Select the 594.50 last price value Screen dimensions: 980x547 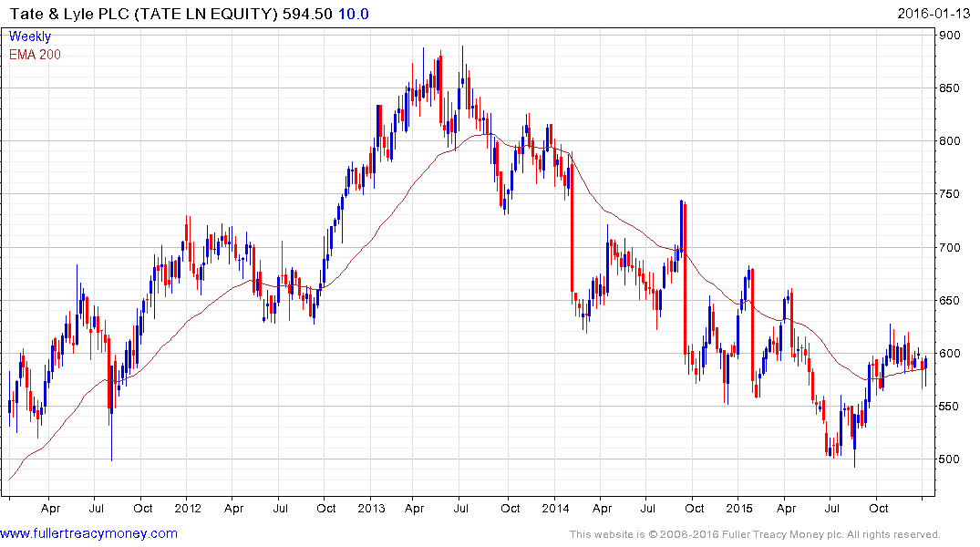tap(307, 14)
